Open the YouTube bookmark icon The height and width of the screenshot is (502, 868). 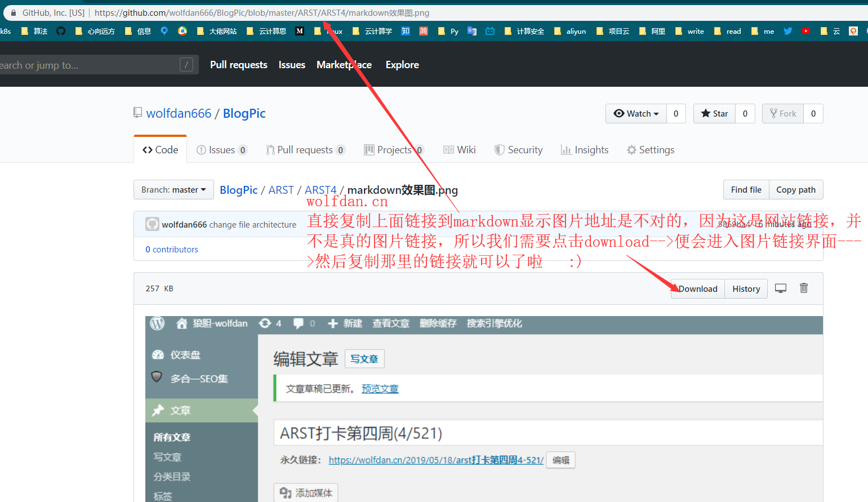coord(806,31)
